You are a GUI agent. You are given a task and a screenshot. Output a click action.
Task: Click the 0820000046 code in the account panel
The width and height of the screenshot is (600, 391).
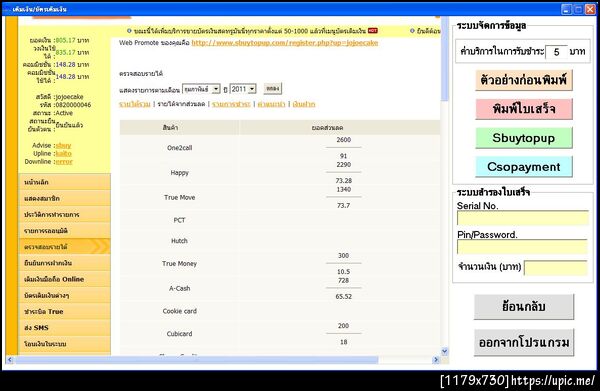pyautogui.click(x=73, y=105)
